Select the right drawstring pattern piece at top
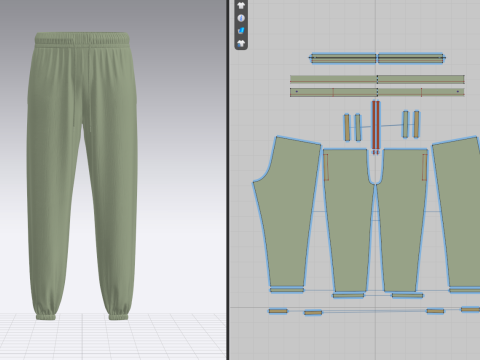The height and width of the screenshot is (360, 480). (412, 58)
